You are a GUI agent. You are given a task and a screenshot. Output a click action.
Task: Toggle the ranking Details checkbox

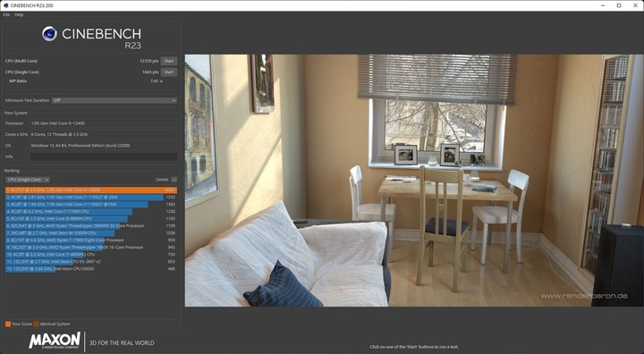click(174, 180)
